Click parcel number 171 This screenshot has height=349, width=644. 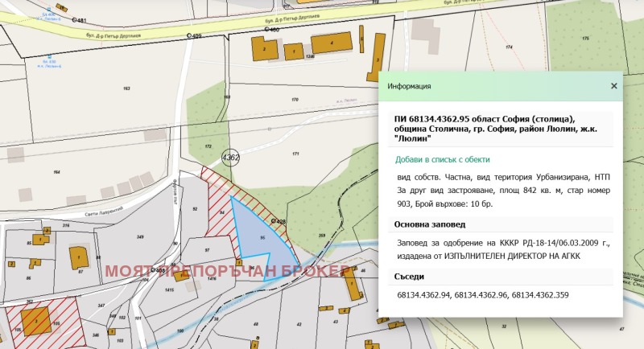point(295,154)
